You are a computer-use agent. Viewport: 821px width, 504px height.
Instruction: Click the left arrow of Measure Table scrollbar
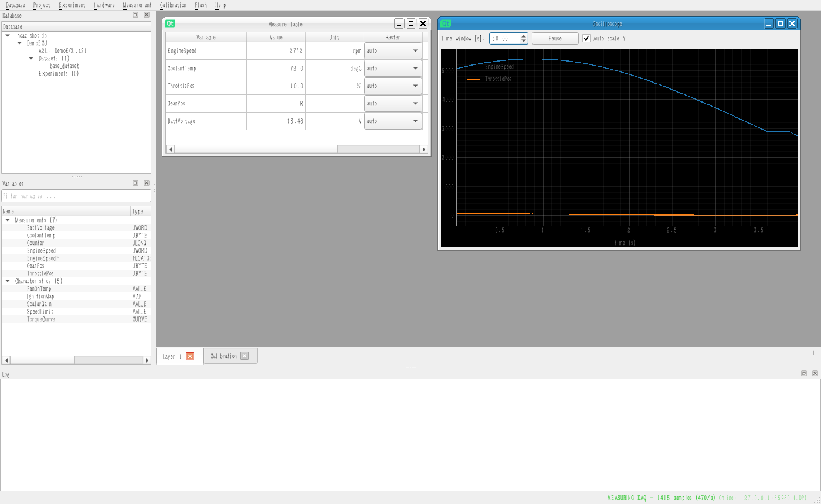tap(171, 149)
